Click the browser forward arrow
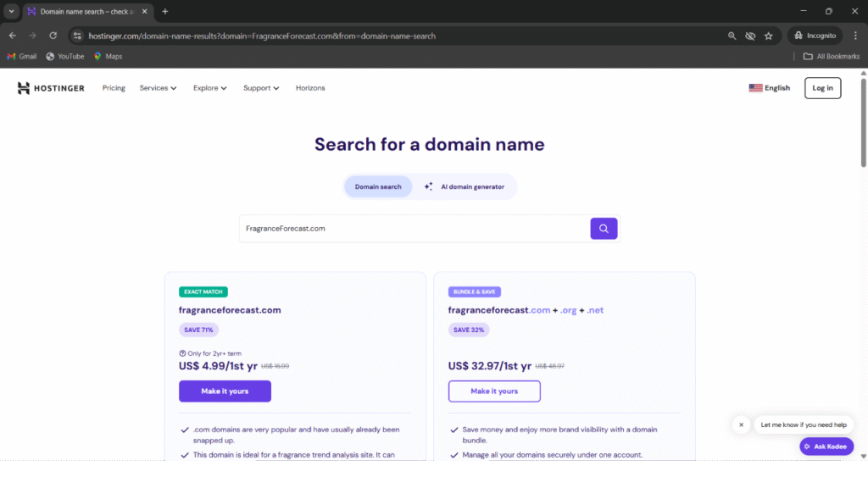868x488 pixels. click(x=33, y=36)
